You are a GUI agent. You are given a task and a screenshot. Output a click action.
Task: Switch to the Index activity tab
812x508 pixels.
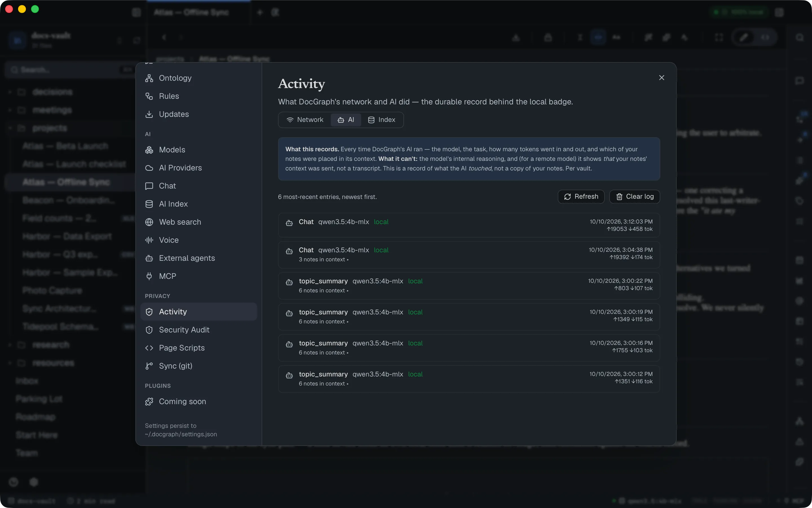pos(381,120)
